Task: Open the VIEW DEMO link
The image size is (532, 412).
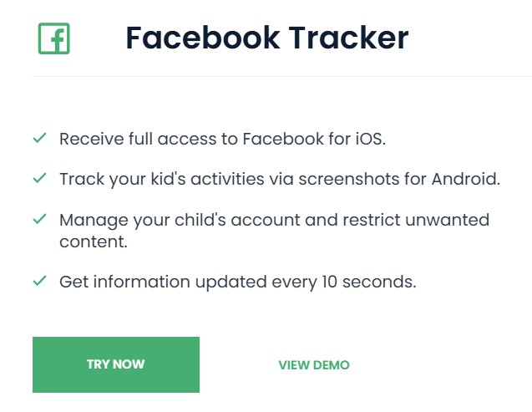Action: tap(314, 365)
